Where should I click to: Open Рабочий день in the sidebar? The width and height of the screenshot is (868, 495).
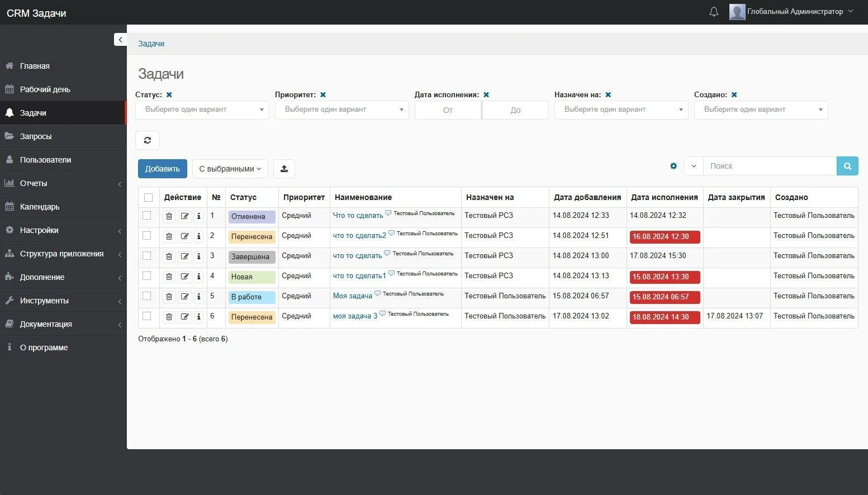45,89
